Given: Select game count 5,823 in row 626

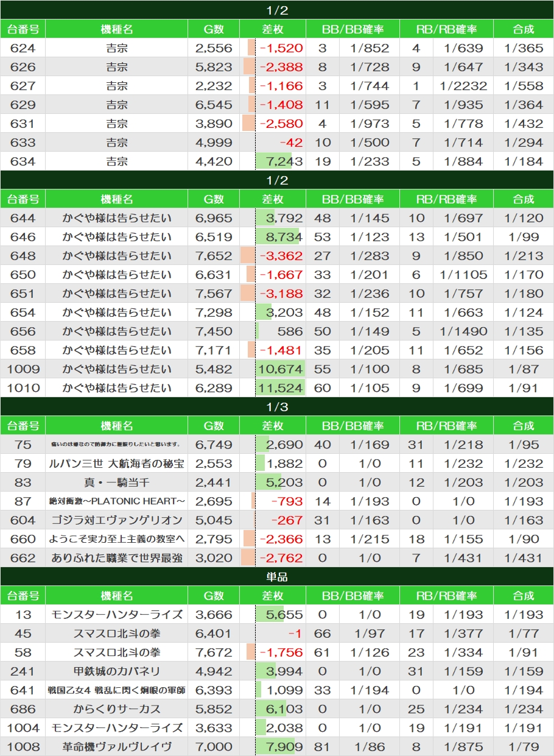Looking at the screenshot, I should (214, 67).
